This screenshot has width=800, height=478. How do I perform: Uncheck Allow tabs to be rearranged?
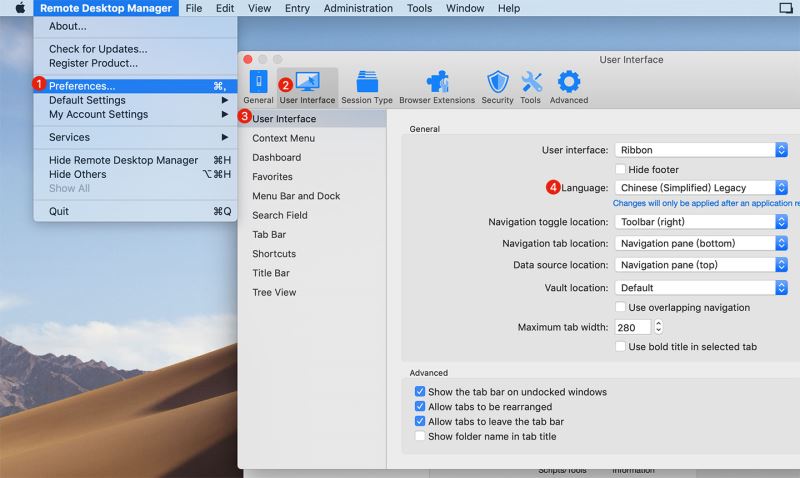point(420,406)
